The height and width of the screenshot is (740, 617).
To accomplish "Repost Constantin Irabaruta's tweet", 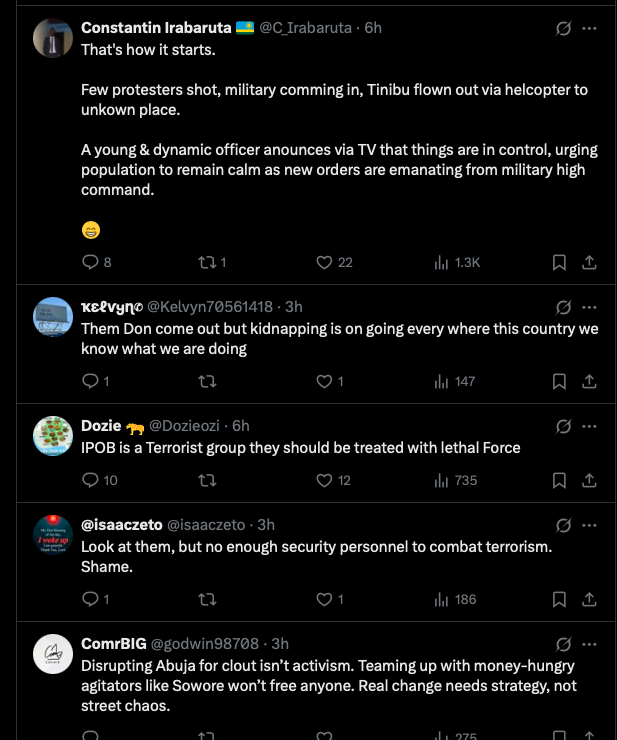I will click(x=207, y=263).
